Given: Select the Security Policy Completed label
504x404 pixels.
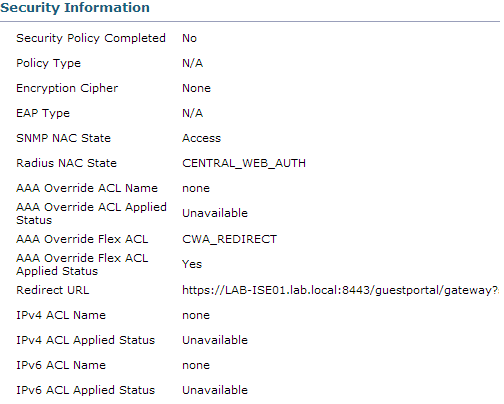Looking at the screenshot, I should pyautogui.click(x=91, y=38).
